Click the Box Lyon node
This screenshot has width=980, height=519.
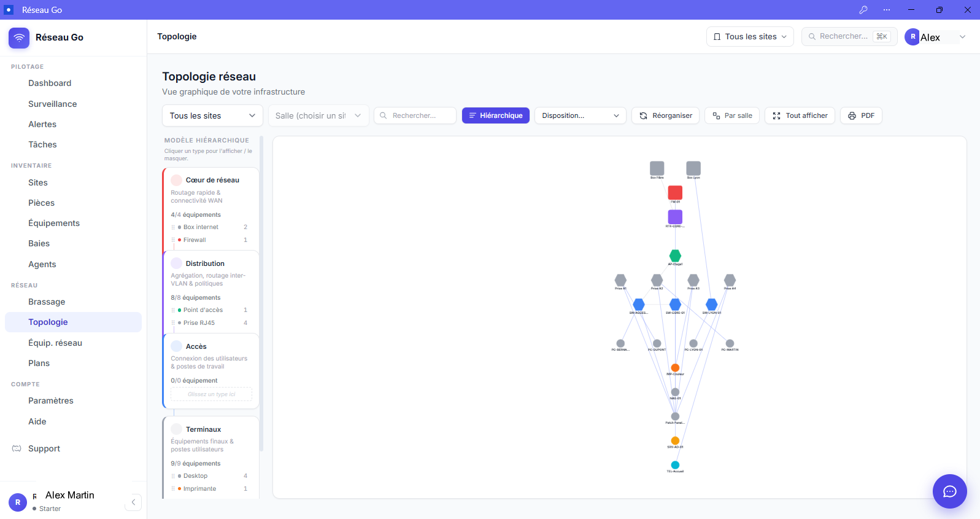point(693,168)
